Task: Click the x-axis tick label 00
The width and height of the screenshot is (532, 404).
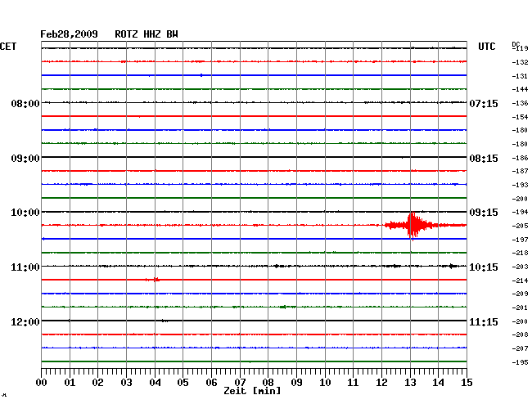Action: [x=42, y=383]
